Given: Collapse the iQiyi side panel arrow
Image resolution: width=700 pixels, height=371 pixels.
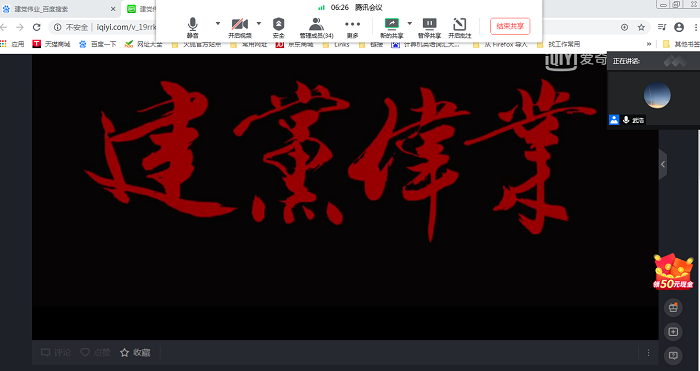Looking at the screenshot, I should (x=663, y=164).
